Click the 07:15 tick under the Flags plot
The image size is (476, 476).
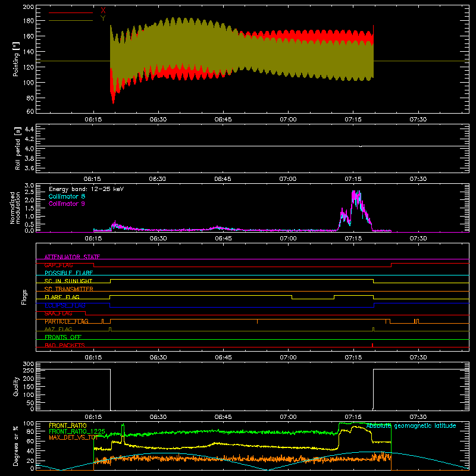(353, 358)
